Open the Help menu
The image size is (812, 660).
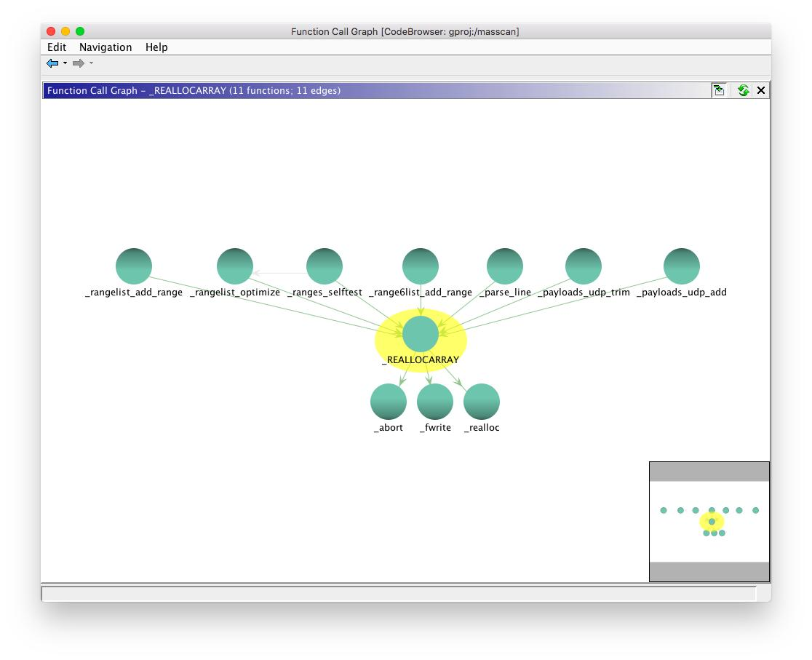click(x=156, y=47)
